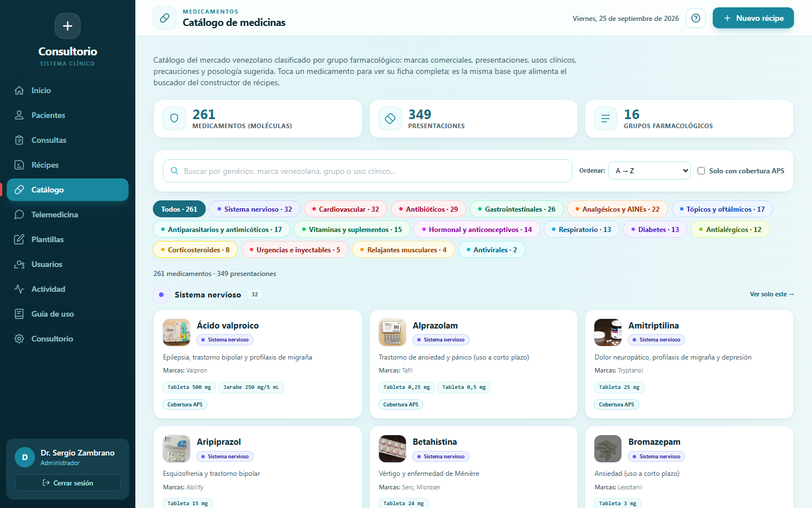Filter by Antibióticos · 29 chip

(429, 209)
